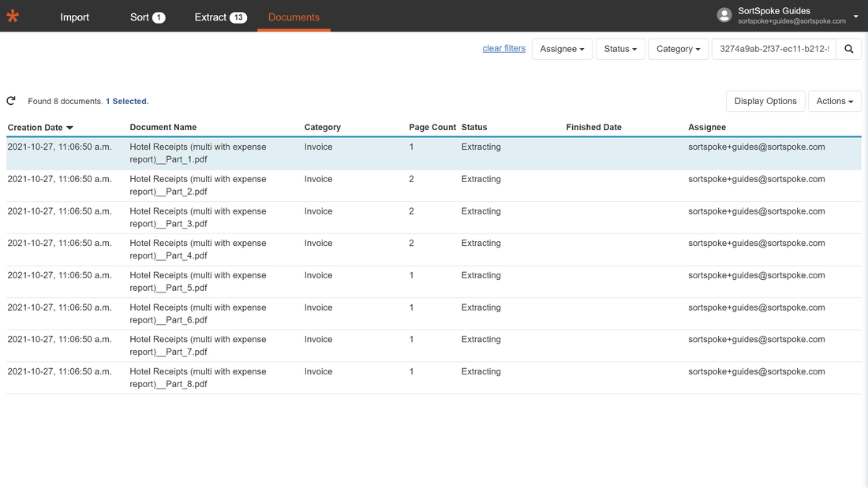This screenshot has height=488, width=868.
Task: Select the Part_7.pdf document row
Action: pyautogui.click(x=434, y=346)
